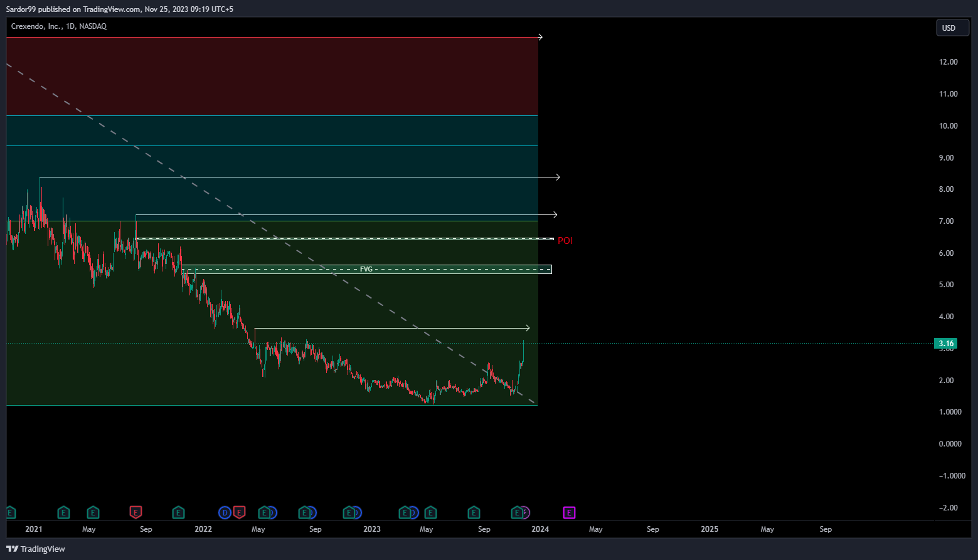Click the green E marker just before Sep 2022
This screenshot has height=560, width=978.
pos(304,513)
